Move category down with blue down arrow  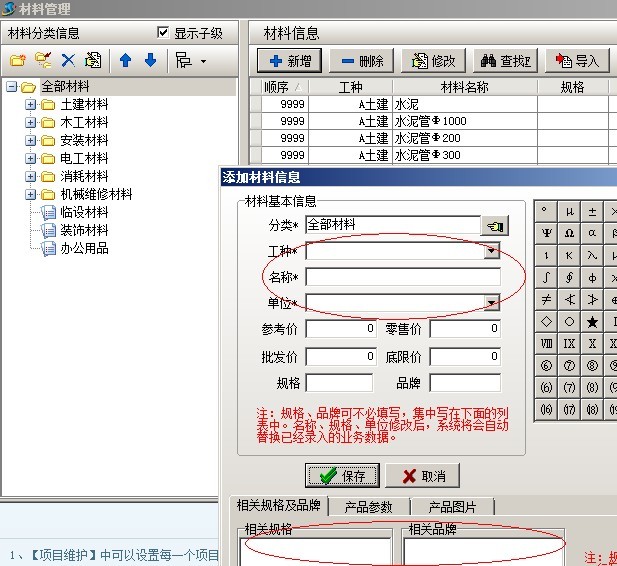point(150,61)
